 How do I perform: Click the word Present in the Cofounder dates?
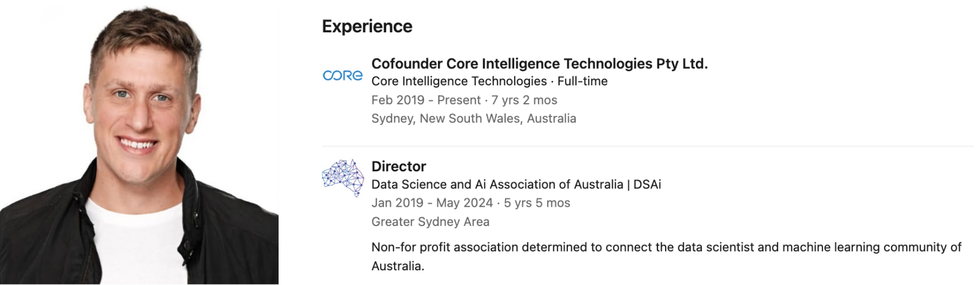[x=459, y=100]
